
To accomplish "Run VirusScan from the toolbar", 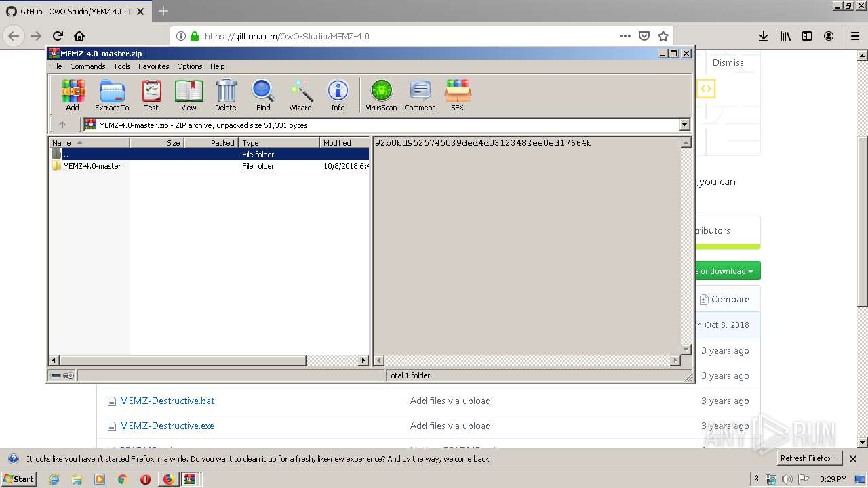I will coord(381,95).
